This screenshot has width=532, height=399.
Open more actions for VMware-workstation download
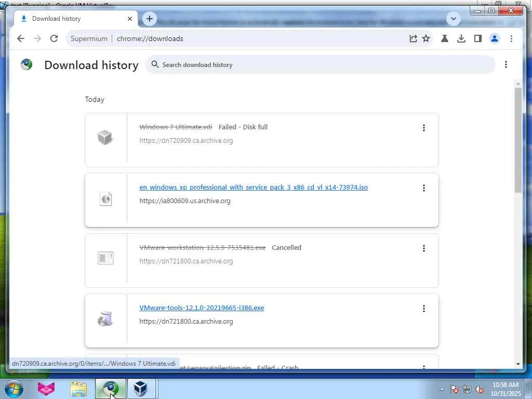click(424, 248)
